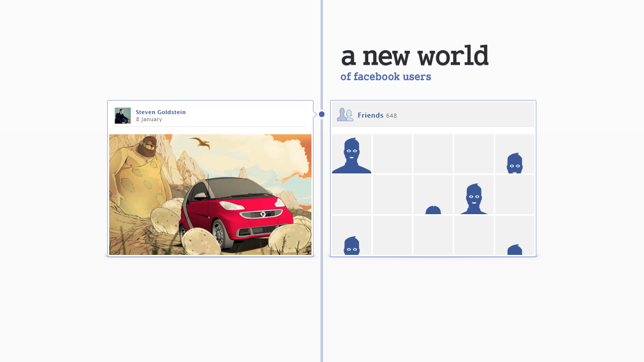Screen dimensions: 644x362
Task: Click the "8 January" post date
Action: click(x=149, y=120)
